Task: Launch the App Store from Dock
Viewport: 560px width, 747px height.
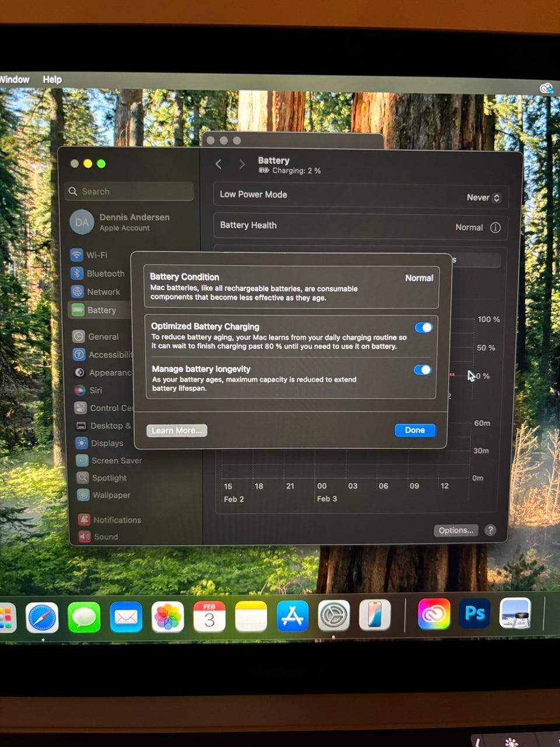Action: 292,616
